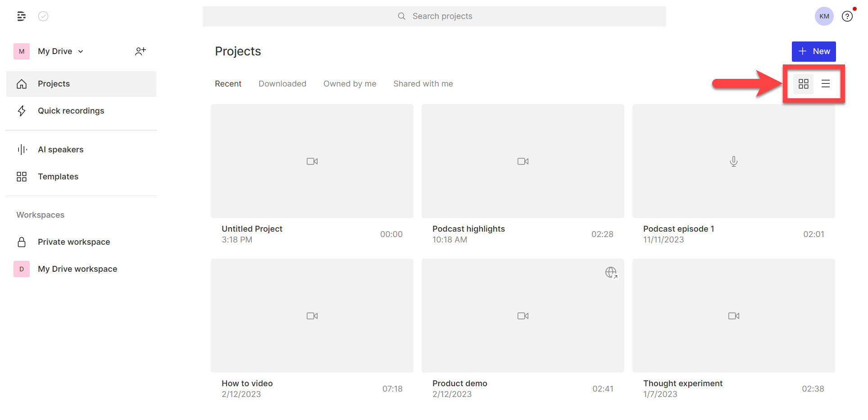
Task: Click the Untitled Project title
Action: (252, 229)
